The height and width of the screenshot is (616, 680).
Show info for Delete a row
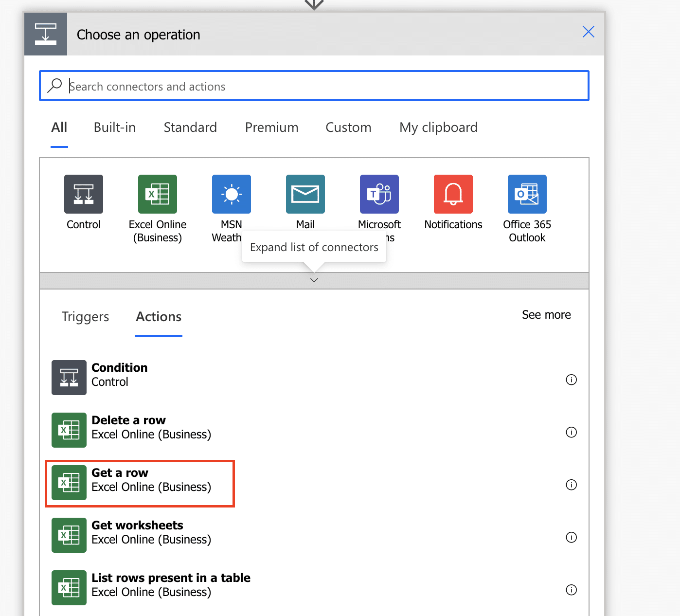point(571,432)
